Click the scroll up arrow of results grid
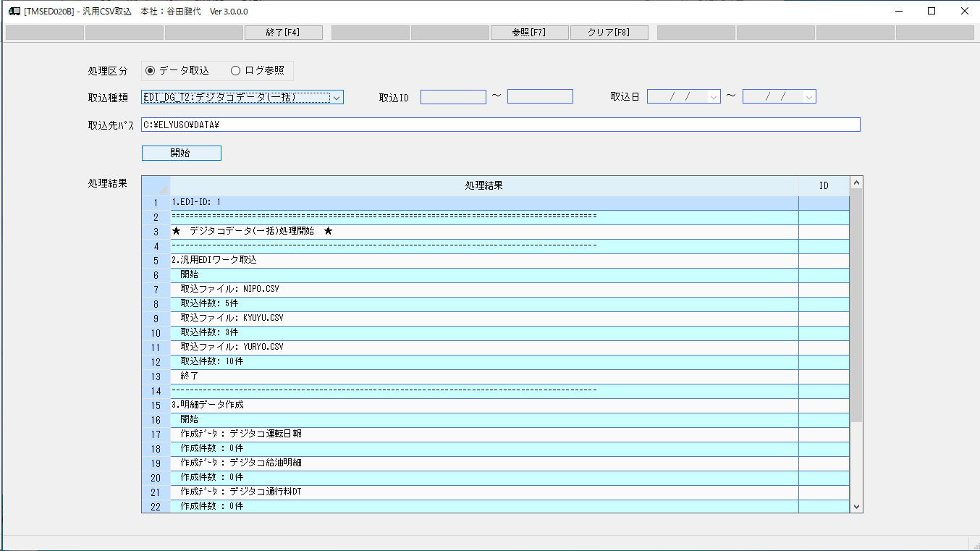Viewport: 980px width, 551px height. (856, 183)
